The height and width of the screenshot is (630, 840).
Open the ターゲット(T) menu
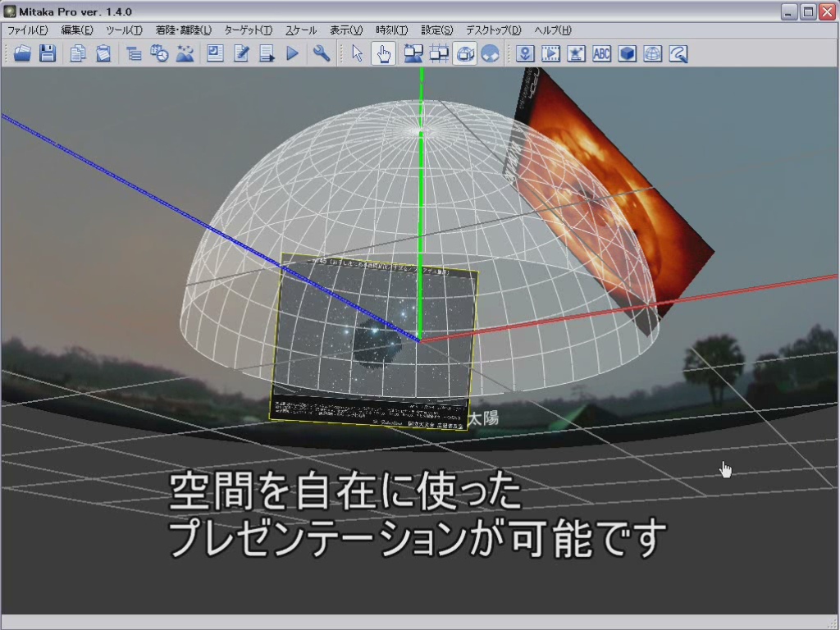249,30
